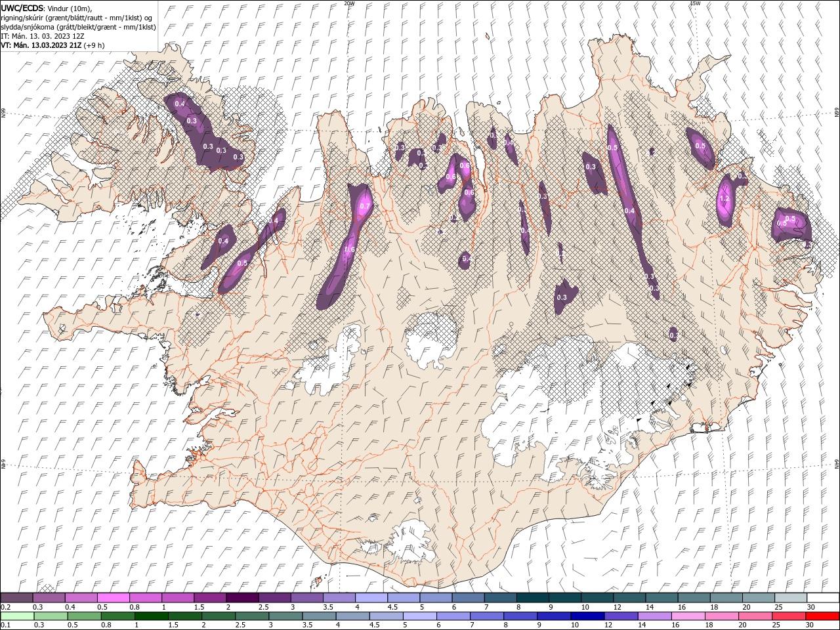The height and width of the screenshot is (630, 840).
Task: Click the 'UWC/ECDS: Vindur (10m)' title line
Action: pos(47,7)
